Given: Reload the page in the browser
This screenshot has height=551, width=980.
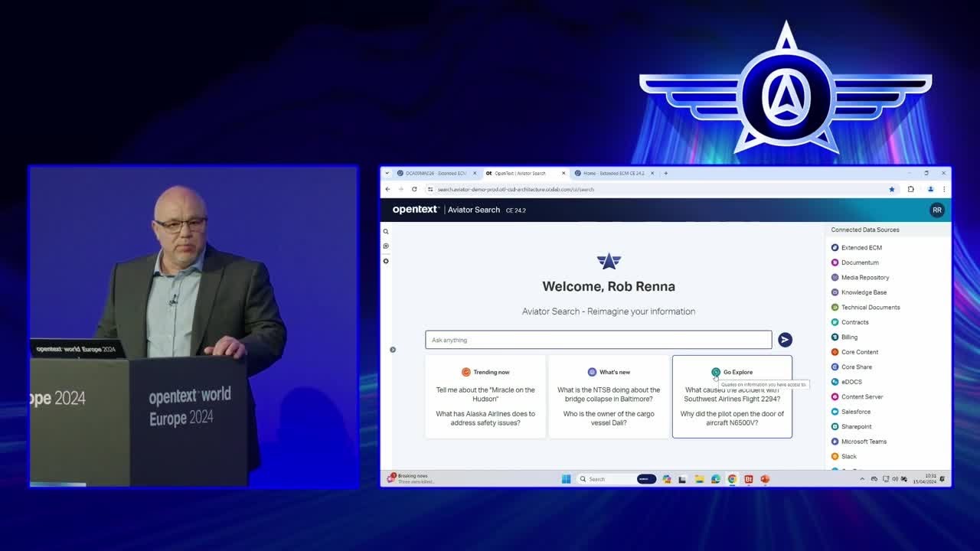Looking at the screenshot, I should coord(414,189).
